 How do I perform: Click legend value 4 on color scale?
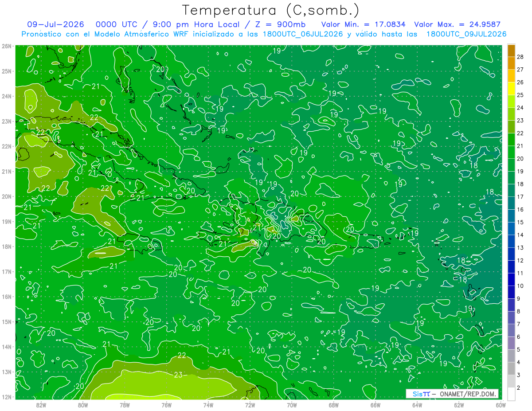click(519, 362)
